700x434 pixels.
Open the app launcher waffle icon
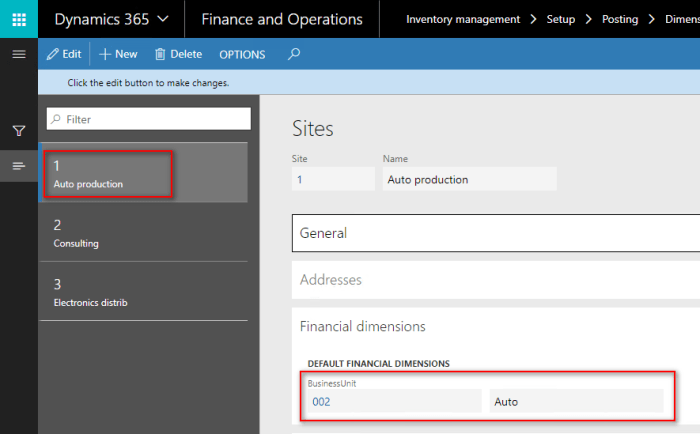click(19, 19)
